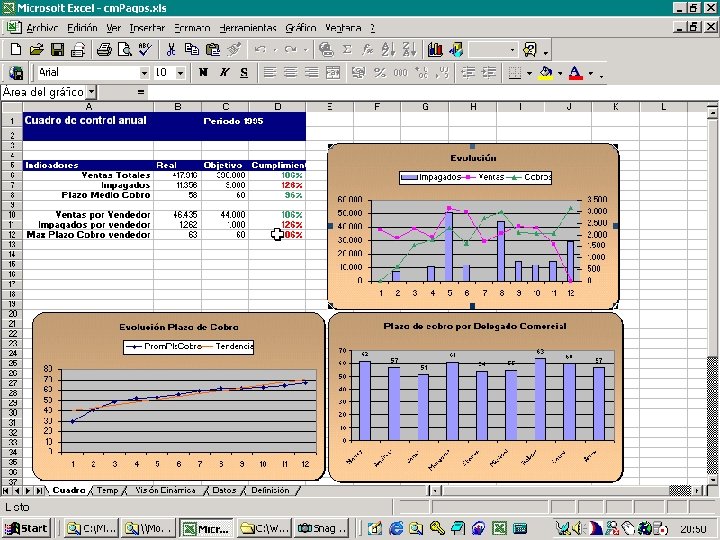Click the Undo arrow icon
Viewport: 720px width, 540px height.
[x=260, y=49]
